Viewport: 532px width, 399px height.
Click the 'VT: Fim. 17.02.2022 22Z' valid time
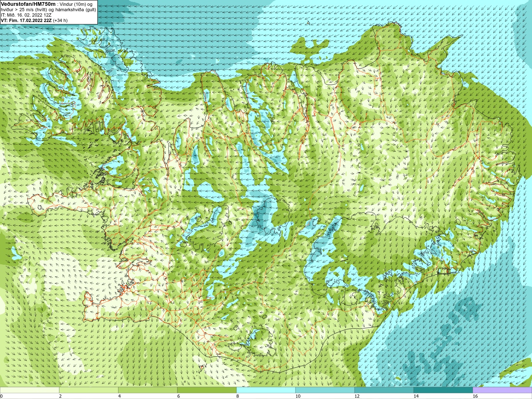pyautogui.click(x=26, y=20)
